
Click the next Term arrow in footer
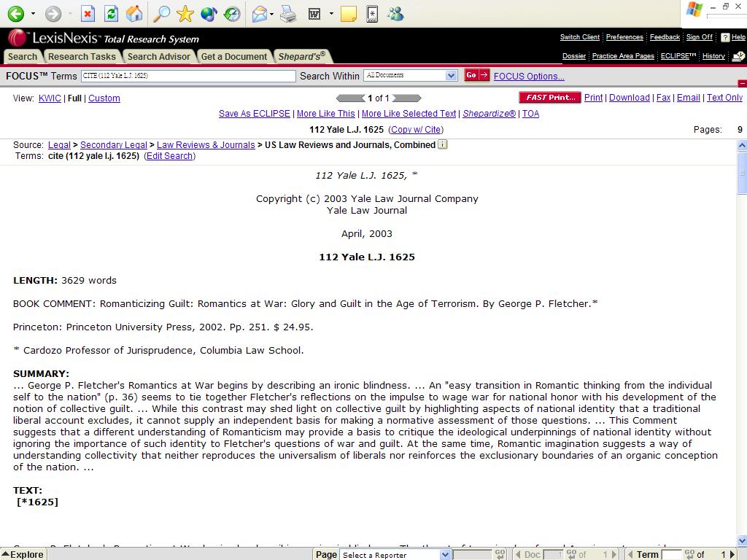pyautogui.click(x=733, y=554)
